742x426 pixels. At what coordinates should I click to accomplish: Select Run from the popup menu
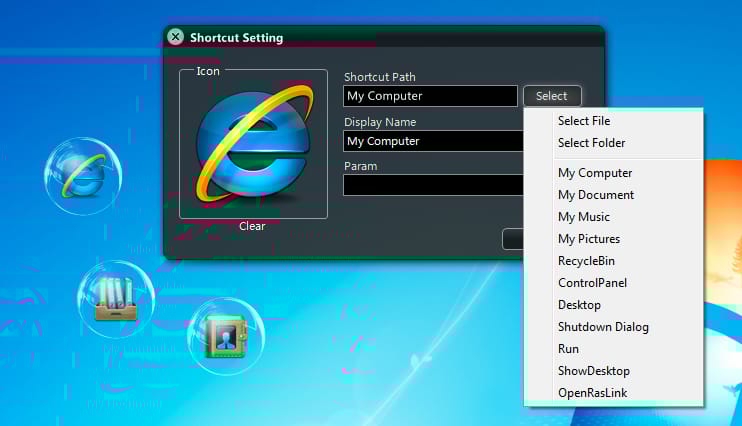613,349
